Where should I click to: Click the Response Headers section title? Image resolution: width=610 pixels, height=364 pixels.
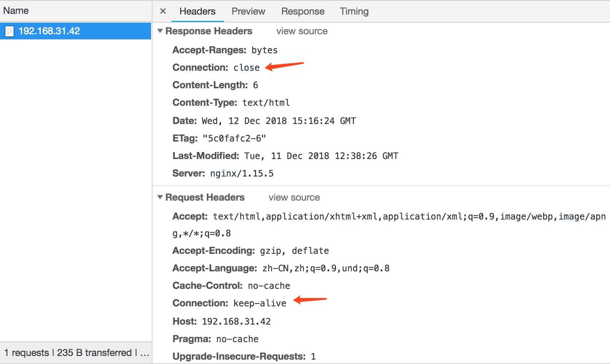click(x=209, y=31)
